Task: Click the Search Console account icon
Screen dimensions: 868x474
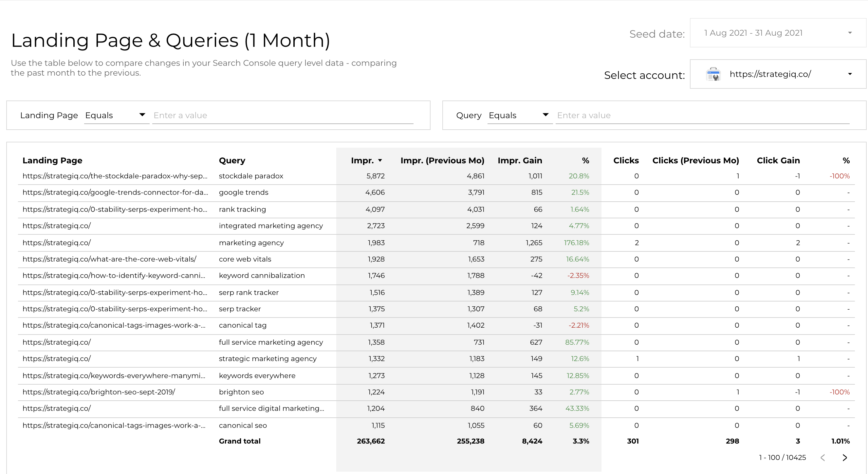Action: click(x=713, y=74)
